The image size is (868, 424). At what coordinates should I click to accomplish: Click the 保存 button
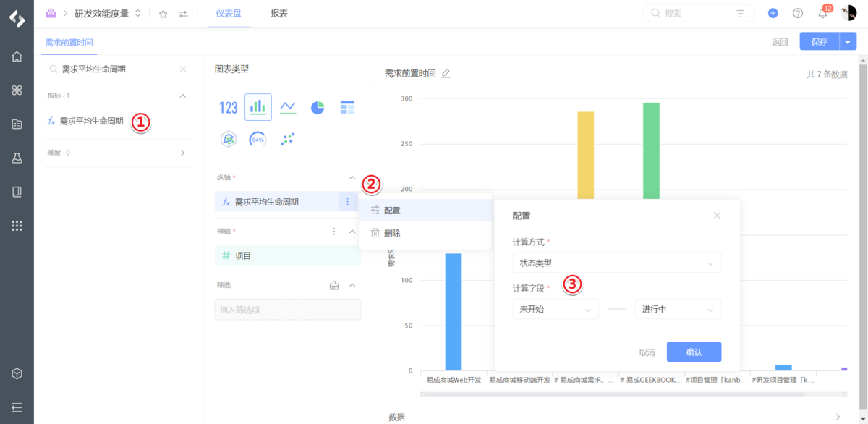820,42
